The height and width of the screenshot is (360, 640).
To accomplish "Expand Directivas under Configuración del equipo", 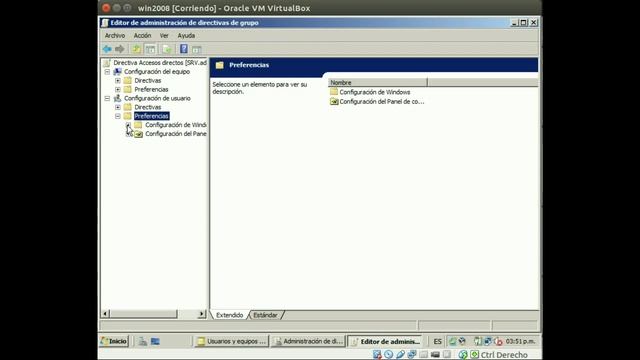I will click(118, 80).
